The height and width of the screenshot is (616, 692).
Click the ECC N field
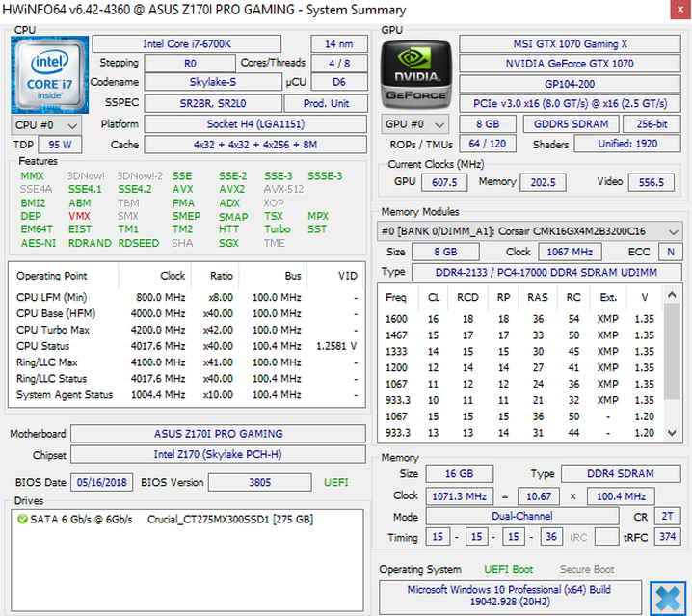(671, 252)
